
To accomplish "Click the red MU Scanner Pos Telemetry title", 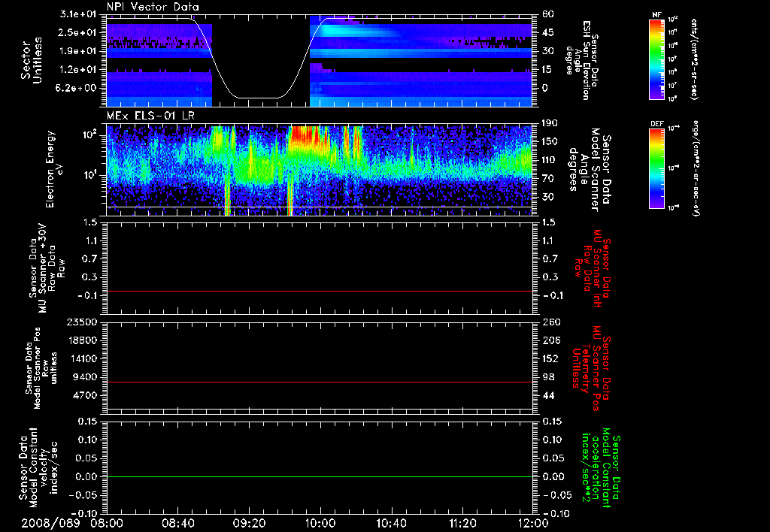I will [x=591, y=368].
